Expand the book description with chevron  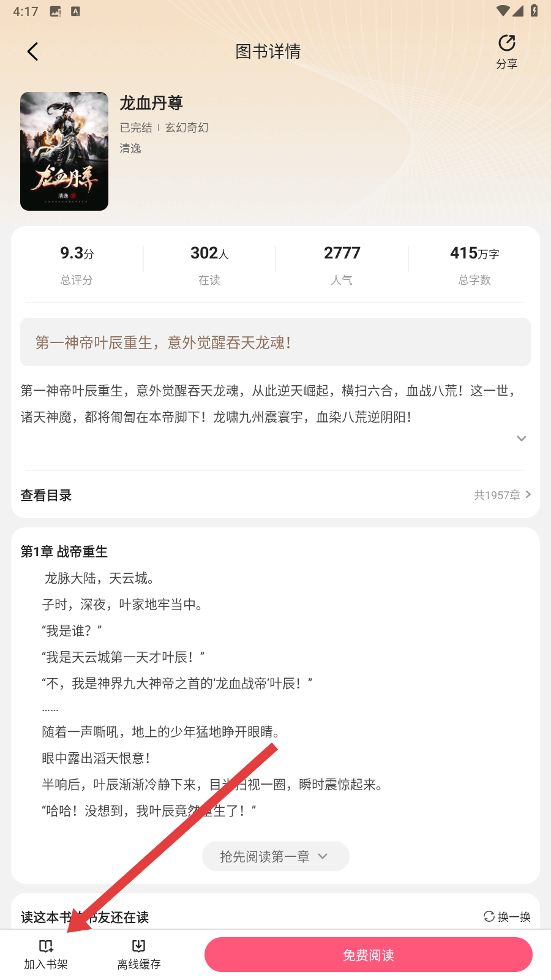point(522,439)
